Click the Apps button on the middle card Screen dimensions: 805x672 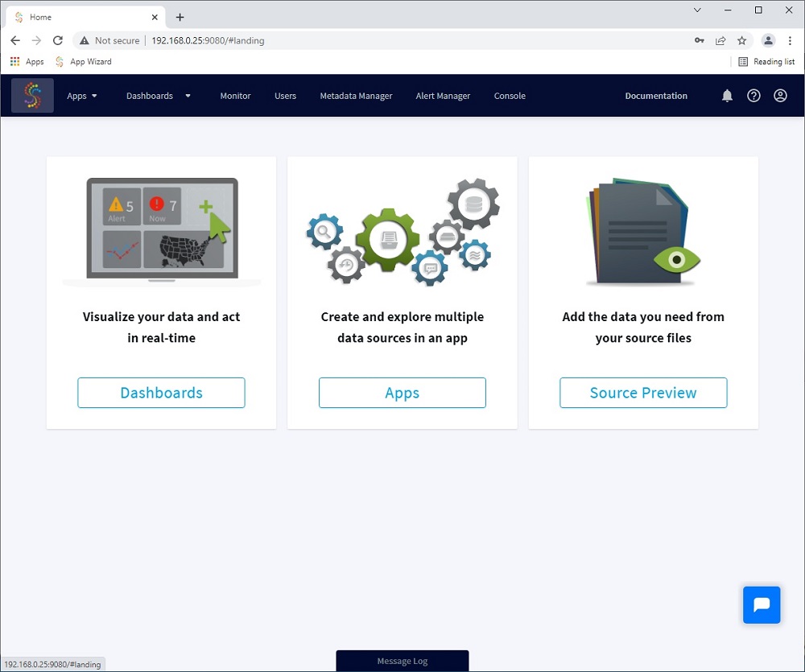[x=402, y=393]
